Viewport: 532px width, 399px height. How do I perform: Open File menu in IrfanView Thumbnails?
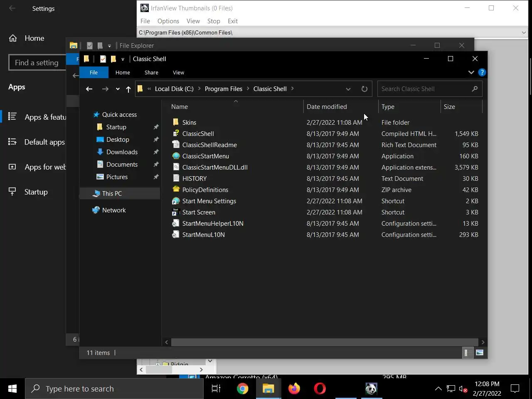tap(145, 21)
